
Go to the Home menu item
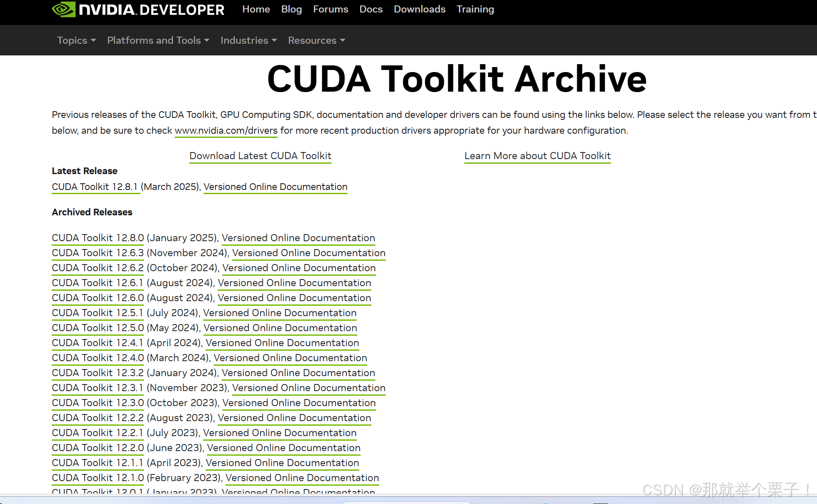(256, 9)
